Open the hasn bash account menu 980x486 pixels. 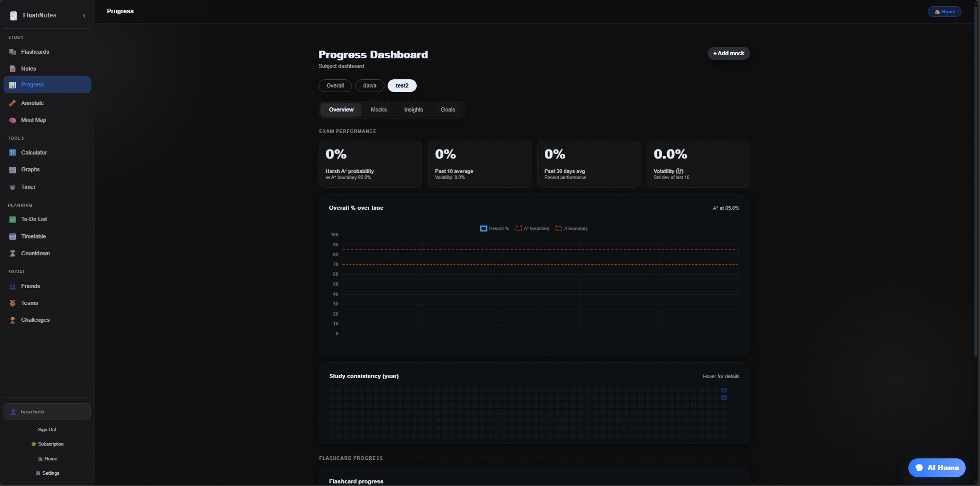tap(47, 412)
